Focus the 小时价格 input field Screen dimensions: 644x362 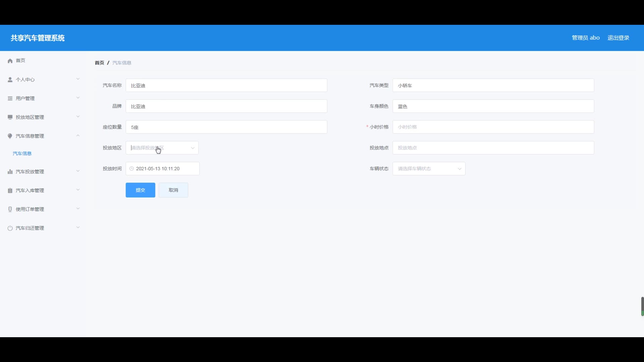(x=493, y=127)
